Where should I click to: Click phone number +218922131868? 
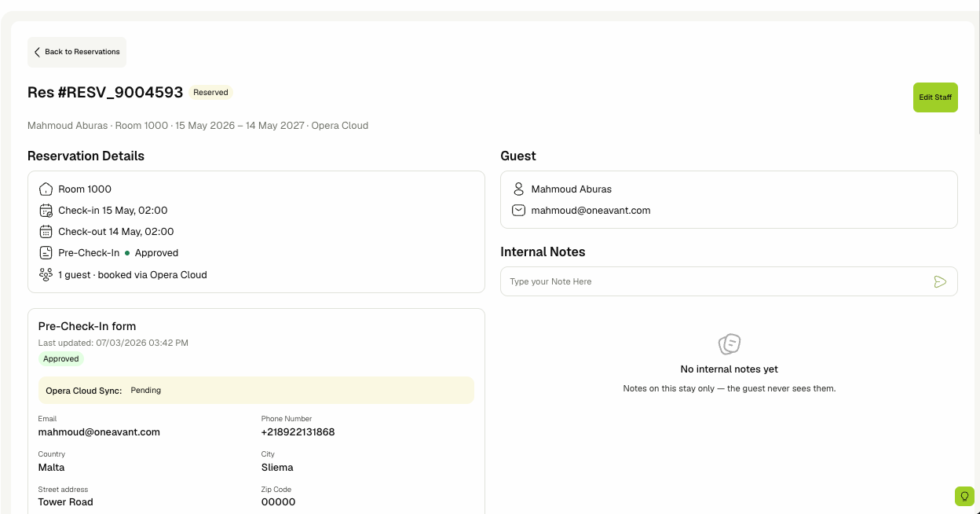coord(298,432)
